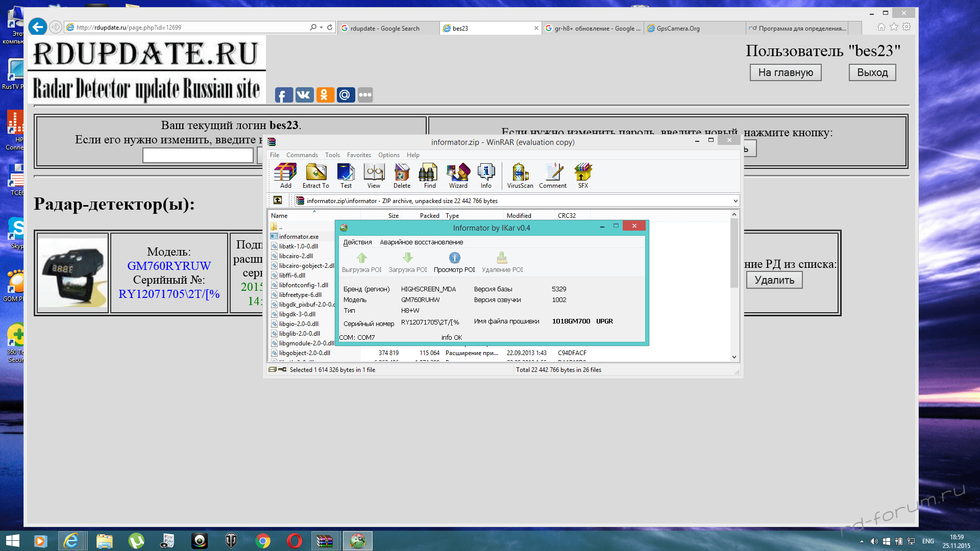The height and width of the screenshot is (551, 980).
Task: Share page via Facebook icon
Action: point(284,95)
